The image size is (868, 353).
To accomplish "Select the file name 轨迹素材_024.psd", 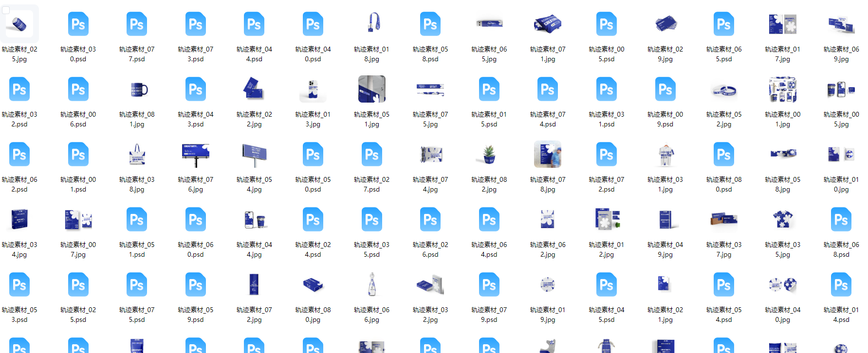I will pyautogui.click(x=313, y=249).
